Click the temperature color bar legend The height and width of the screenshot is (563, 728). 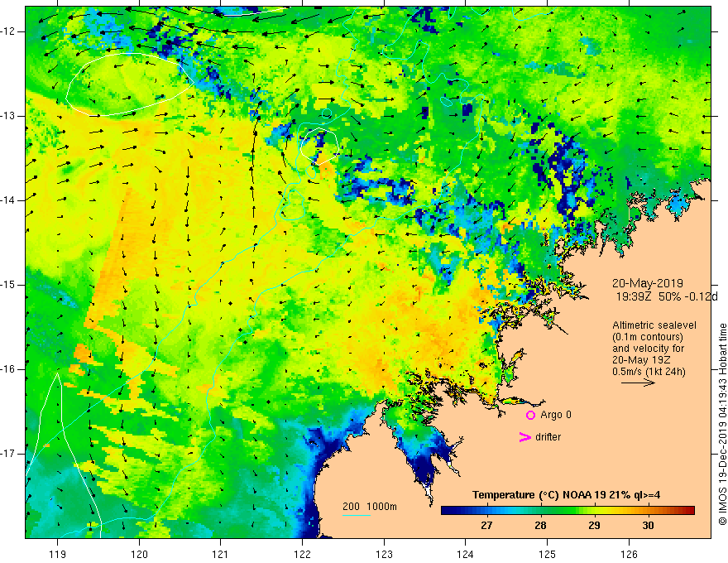(568, 511)
